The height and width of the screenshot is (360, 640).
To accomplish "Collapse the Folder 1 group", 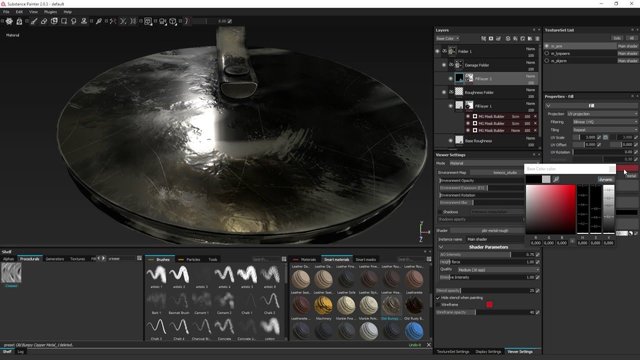I will 445,51.
